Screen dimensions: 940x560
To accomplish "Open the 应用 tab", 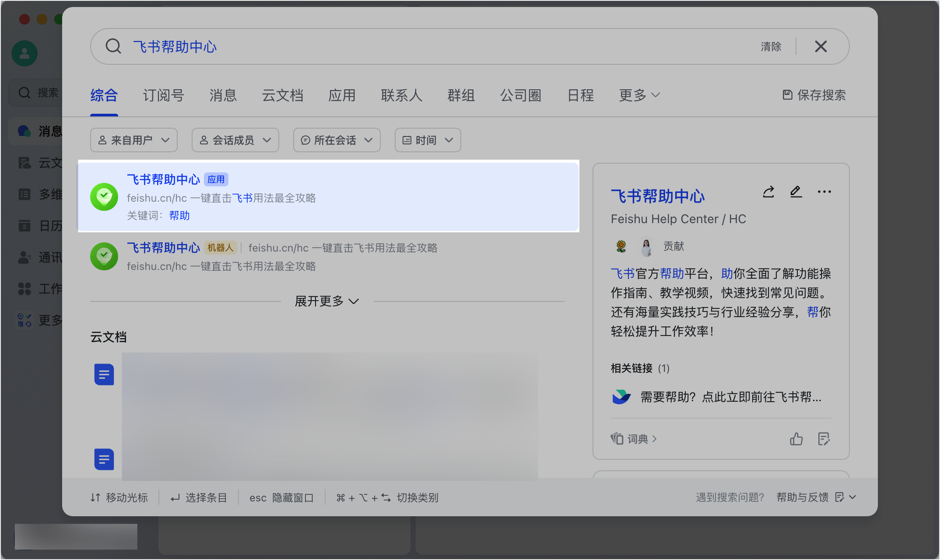I will 342,95.
